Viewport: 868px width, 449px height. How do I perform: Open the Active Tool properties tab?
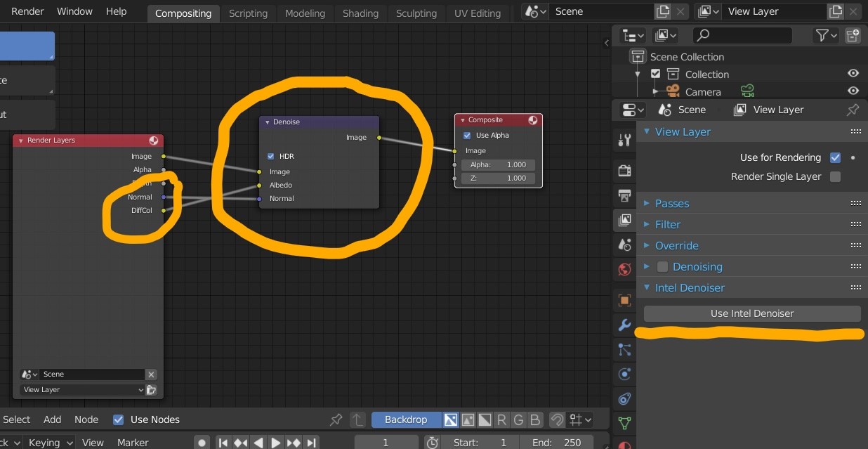pyautogui.click(x=624, y=140)
